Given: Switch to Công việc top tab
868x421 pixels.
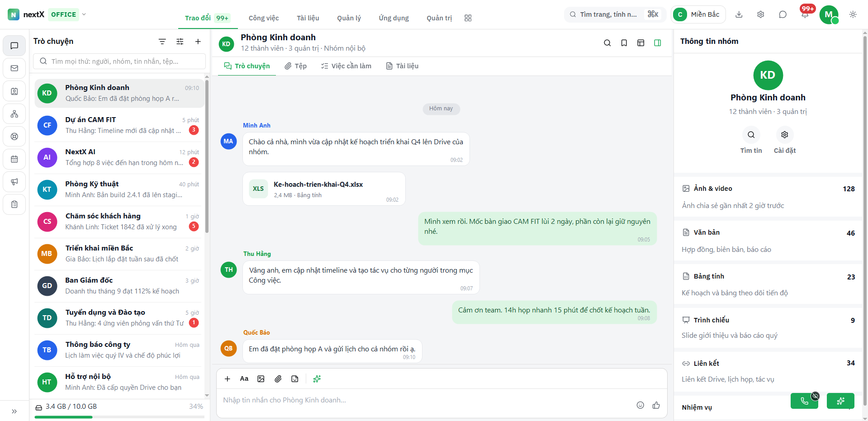Looking at the screenshot, I should [x=264, y=18].
